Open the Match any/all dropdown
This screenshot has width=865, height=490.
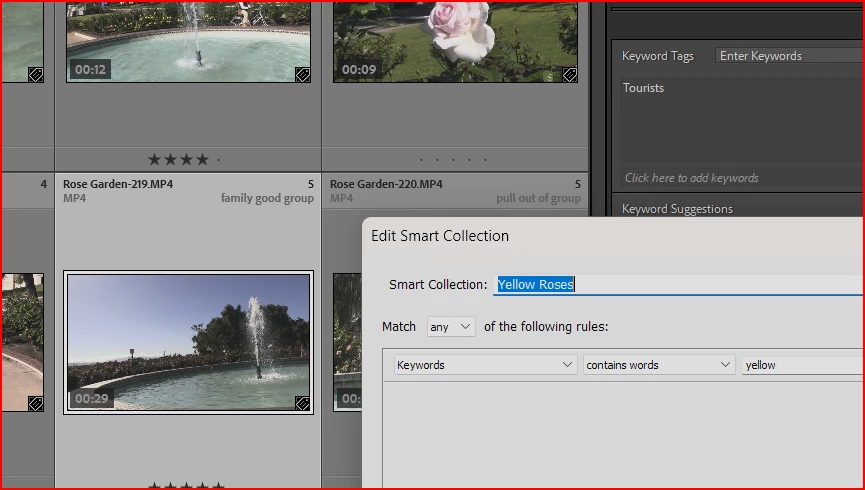451,327
